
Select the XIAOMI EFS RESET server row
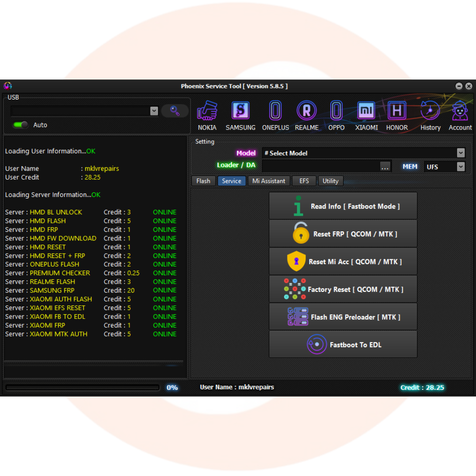point(91,308)
